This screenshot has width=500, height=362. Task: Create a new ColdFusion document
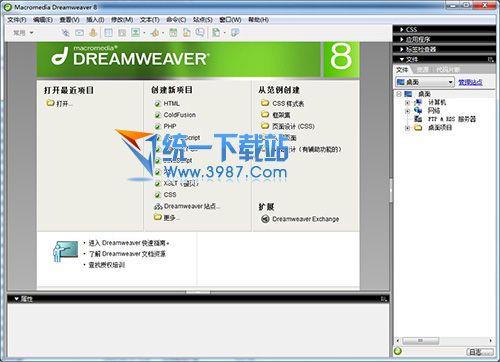[180, 115]
